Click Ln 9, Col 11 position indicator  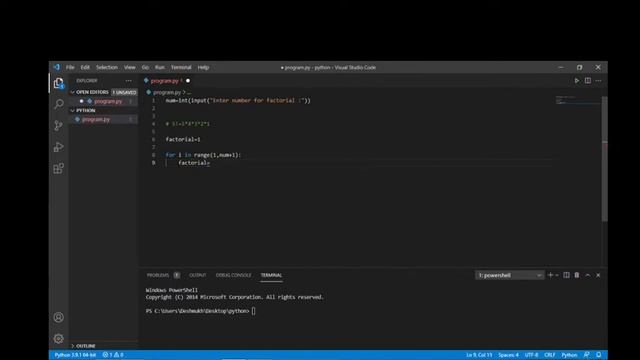click(x=479, y=355)
